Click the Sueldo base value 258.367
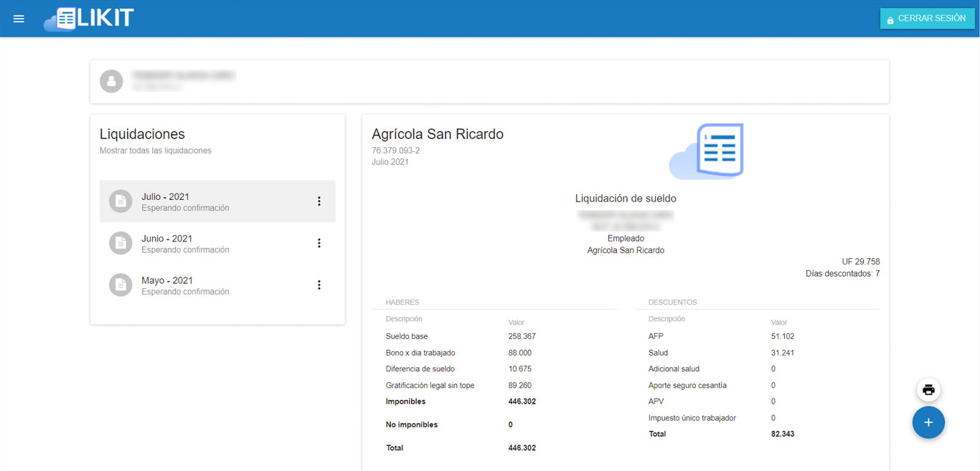The width and height of the screenshot is (980, 471). 522,336
